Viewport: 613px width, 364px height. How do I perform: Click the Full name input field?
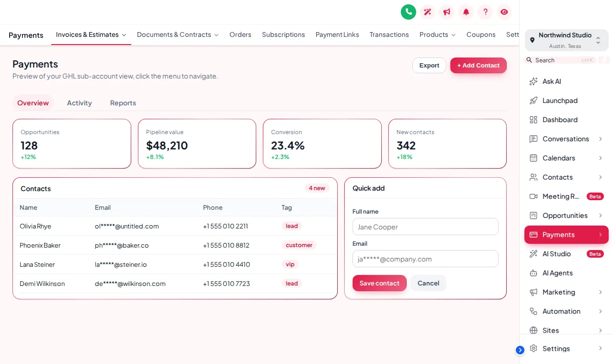click(425, 227)
